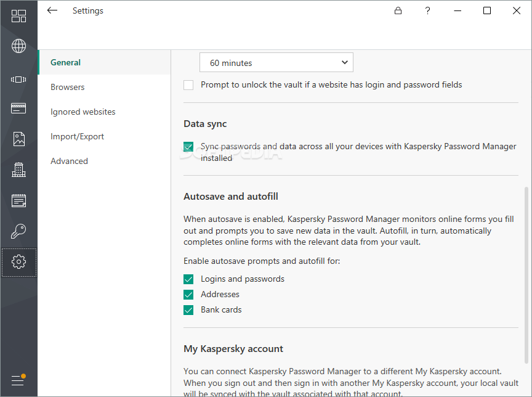Select the General settings tab
Image resolution: width=532 pixels, height=397 pixels.
[x=104, y=62]
